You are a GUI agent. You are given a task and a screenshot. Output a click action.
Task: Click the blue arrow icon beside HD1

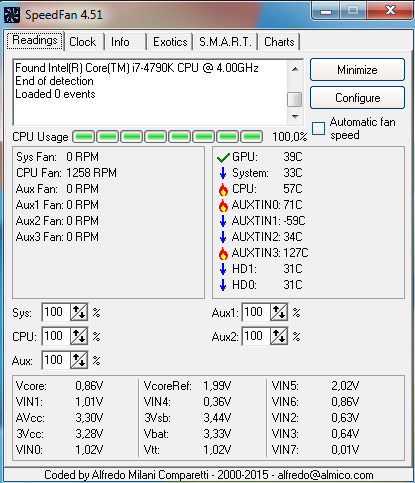[223, 269]
